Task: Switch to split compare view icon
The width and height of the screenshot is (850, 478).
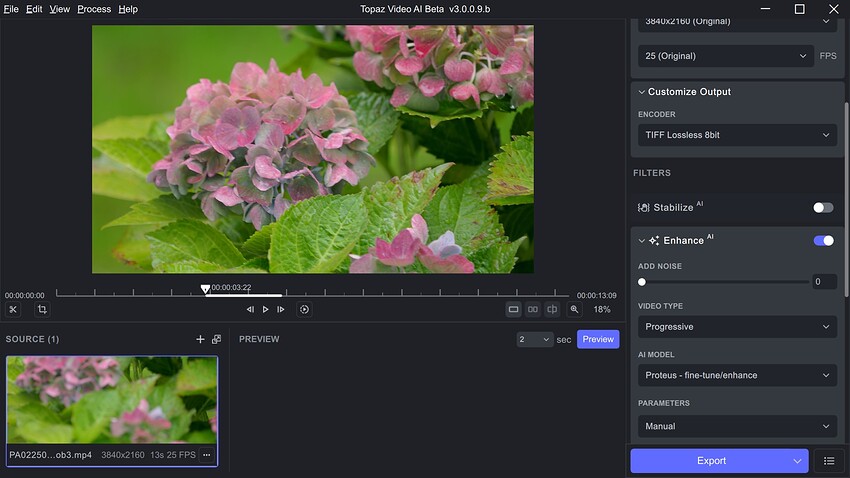Action: 552,309
